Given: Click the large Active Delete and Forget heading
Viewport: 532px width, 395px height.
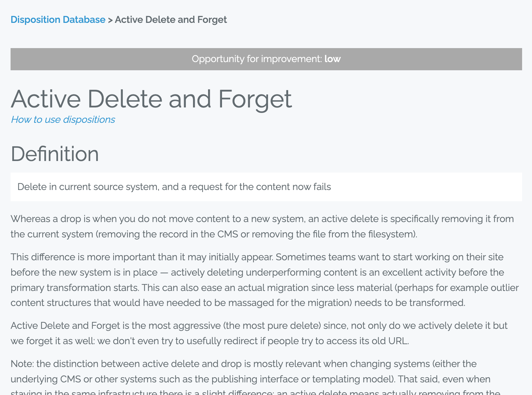Looking at the screenshot, I should coord(151,99).
